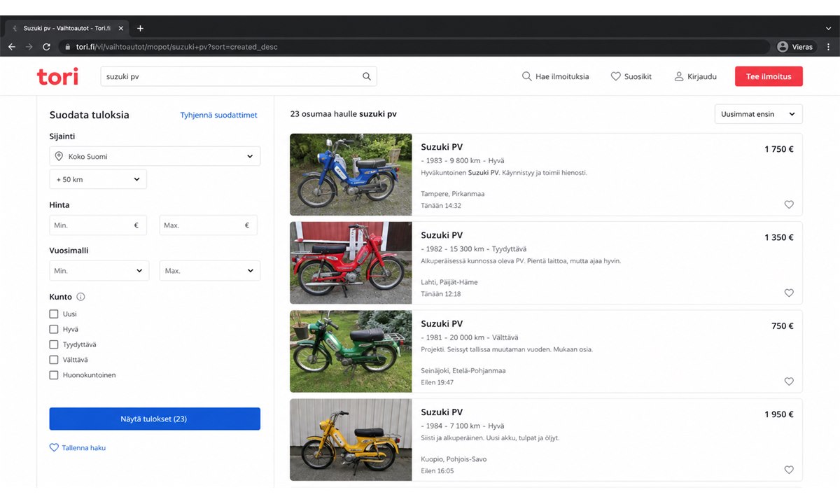
Task: Favorite the 1 350 € Suzuki PV listing
Action: click(x=789, y=293)
